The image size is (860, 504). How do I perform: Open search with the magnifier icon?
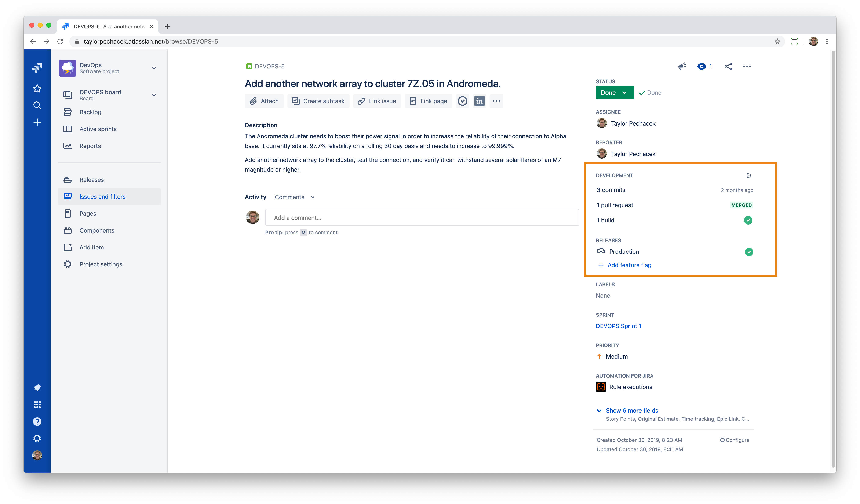point(37,105)
